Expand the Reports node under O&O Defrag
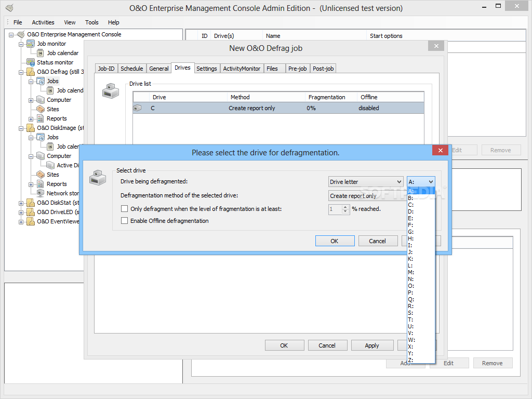The width and height of the screenshot is (532, 399). point(31,119)
